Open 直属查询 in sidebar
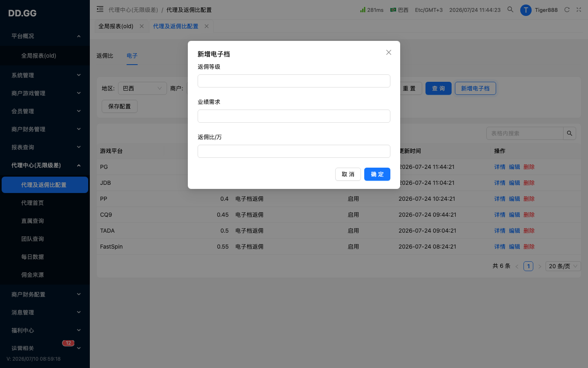This screenshot has height=368, width=588. [45, 221]
